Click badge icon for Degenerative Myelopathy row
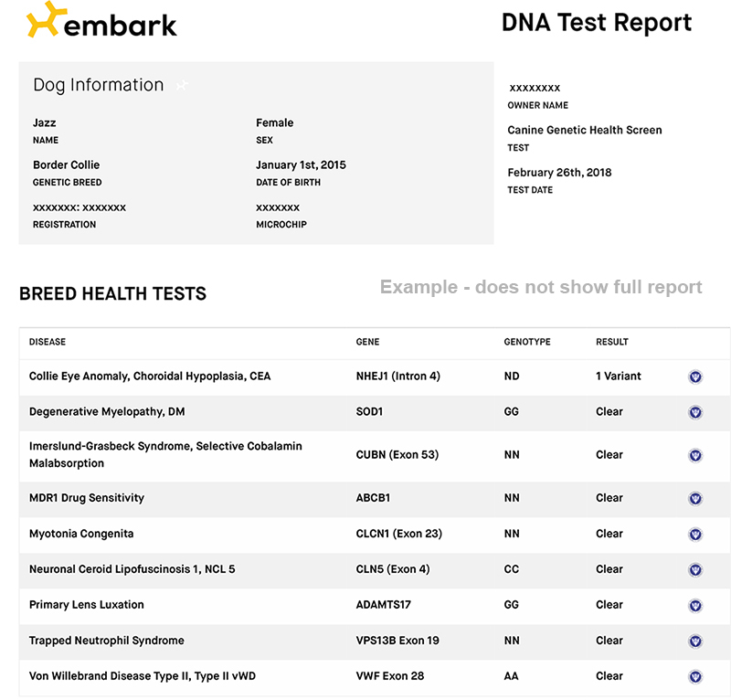 [x=695, y=412]
